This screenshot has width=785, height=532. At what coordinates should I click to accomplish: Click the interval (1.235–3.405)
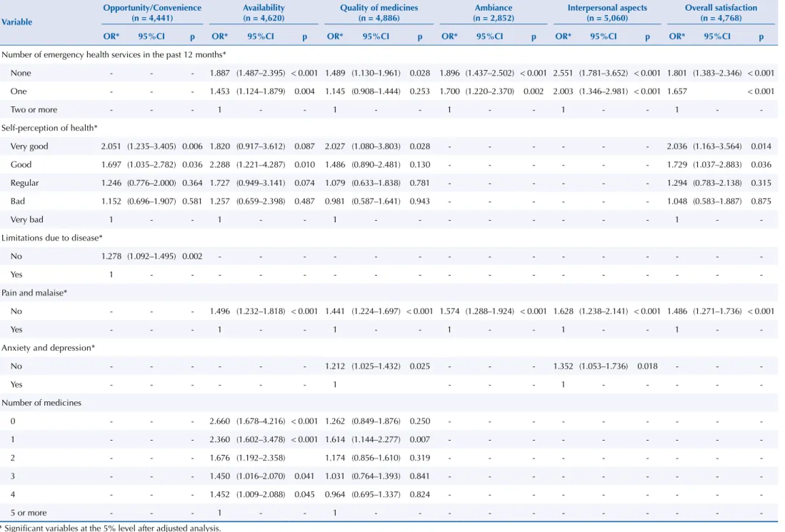click(151, 146)
